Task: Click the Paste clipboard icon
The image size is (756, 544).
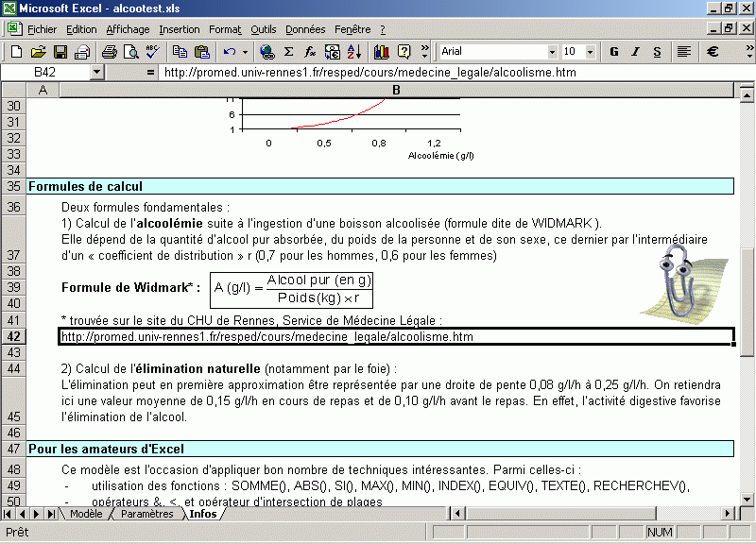Action: (x=202, y=52)
